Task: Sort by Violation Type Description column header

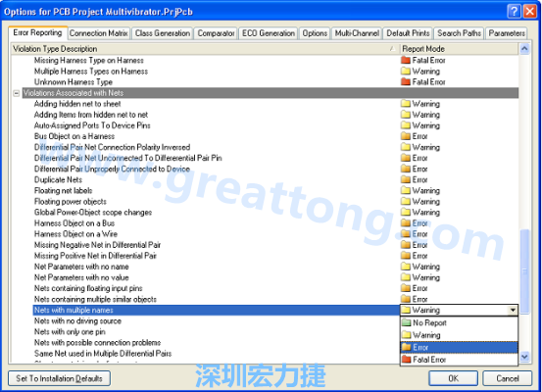Action: pyautogui.click(x=205, y=49)
